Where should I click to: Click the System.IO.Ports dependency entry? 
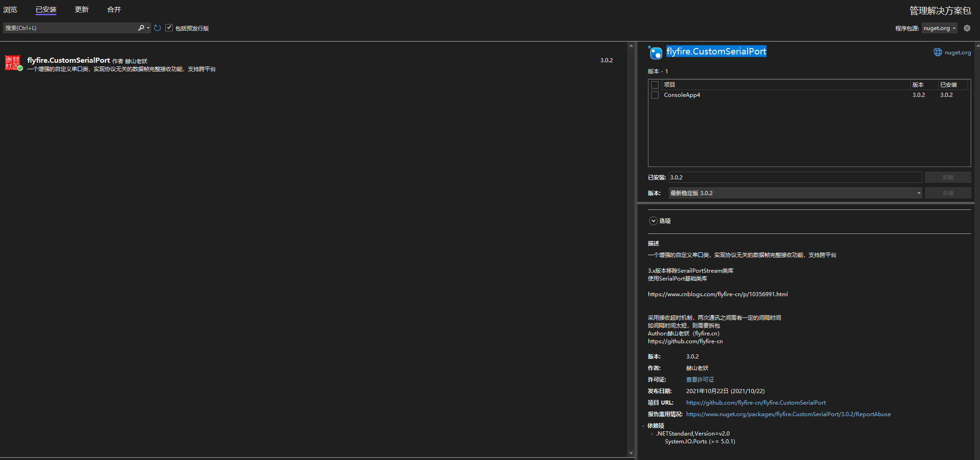pyautogui.click(x=700, y=442)
